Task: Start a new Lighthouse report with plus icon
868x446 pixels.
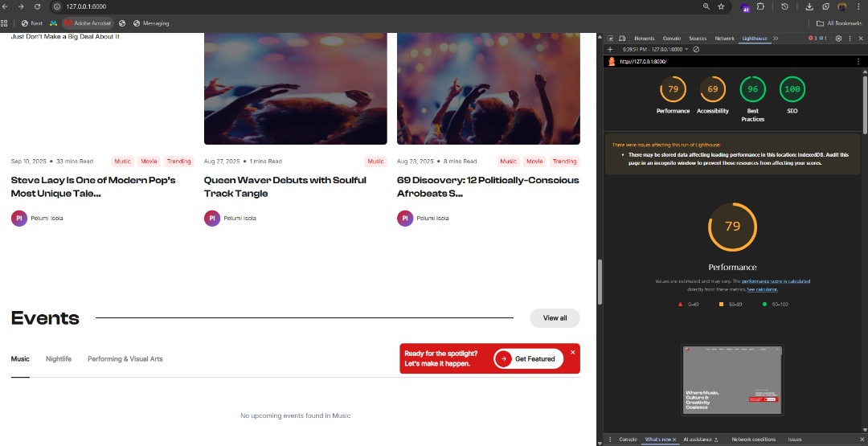Action: (610, 49)
